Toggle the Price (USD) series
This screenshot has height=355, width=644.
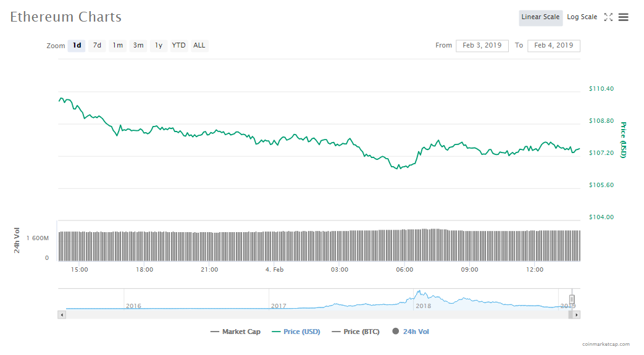(x=296, y=332)
